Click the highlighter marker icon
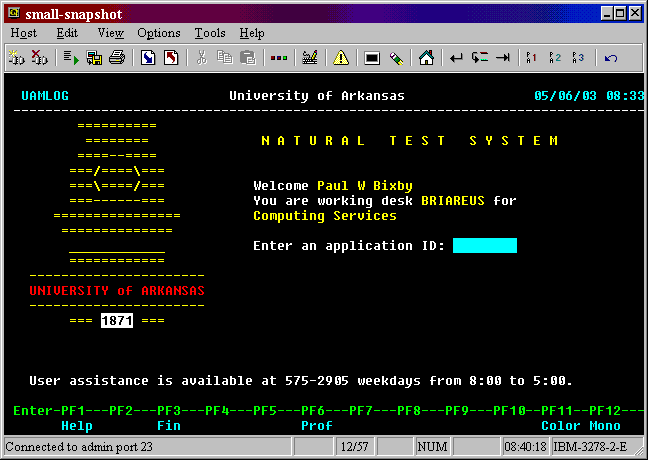This screenshot has height=460, width=648. pos(396,58)
